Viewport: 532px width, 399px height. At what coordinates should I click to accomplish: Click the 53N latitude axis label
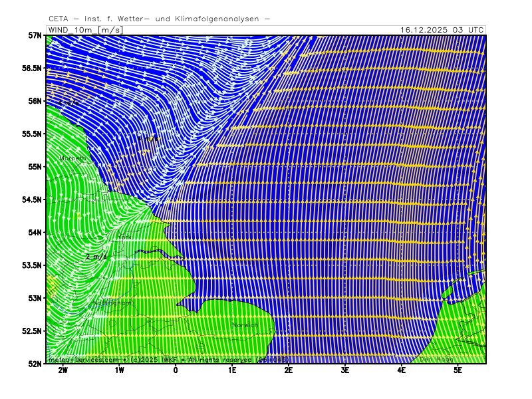click(x=35, y=298)
